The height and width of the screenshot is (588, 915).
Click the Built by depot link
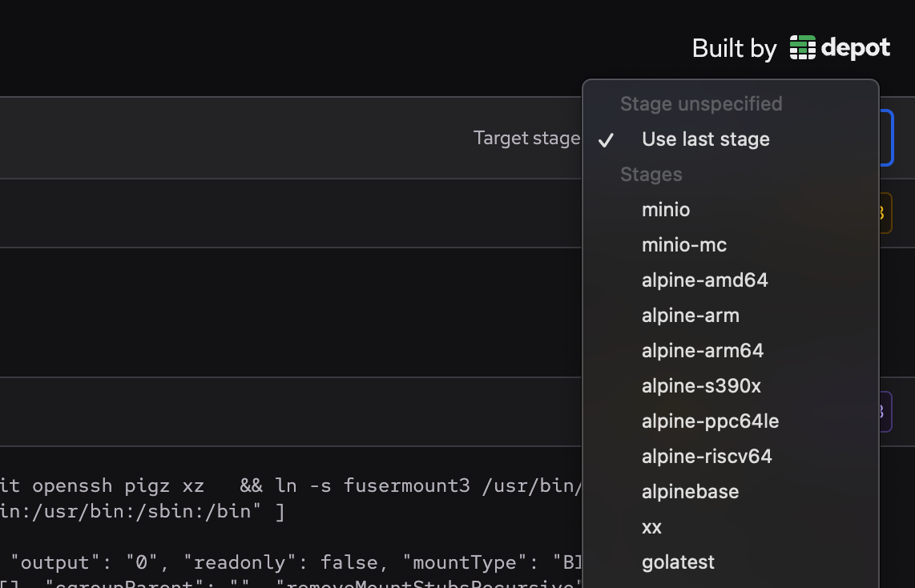789,48
